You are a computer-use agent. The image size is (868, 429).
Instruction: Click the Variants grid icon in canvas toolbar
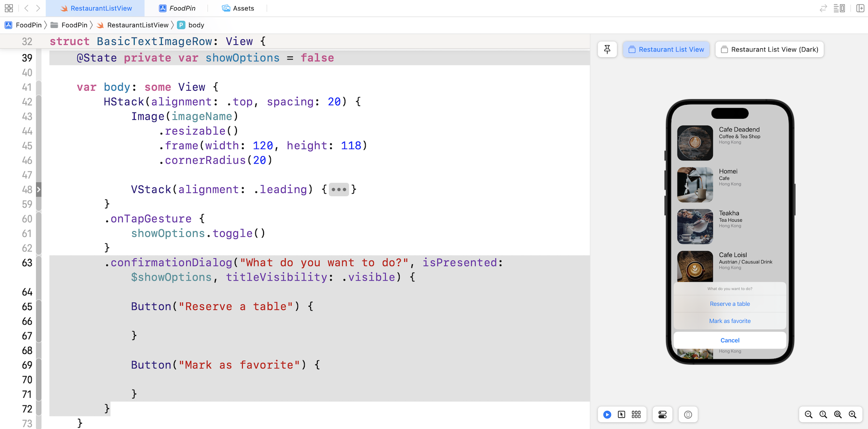tap(636, 415)
